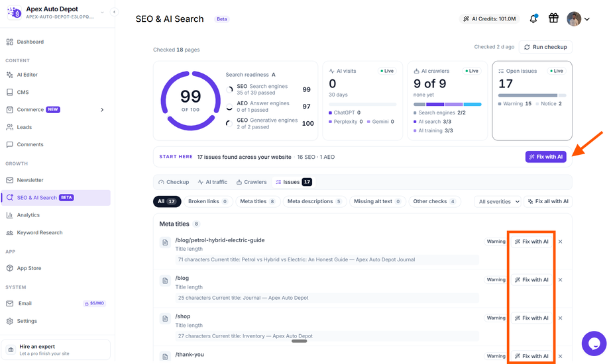Click the purple Fix with AI button
This screenshot has width=609, height=364.
pos(545,157)
